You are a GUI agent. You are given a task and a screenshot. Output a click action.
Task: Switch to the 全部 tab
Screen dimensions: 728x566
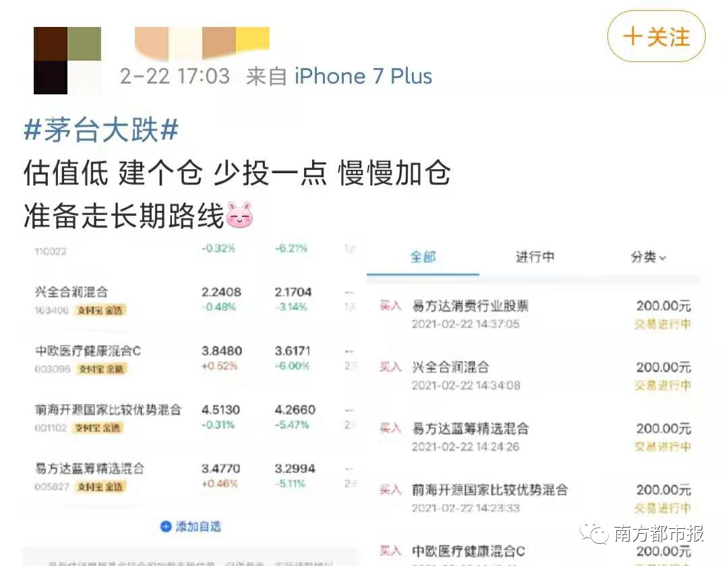(x=423, y=257)
